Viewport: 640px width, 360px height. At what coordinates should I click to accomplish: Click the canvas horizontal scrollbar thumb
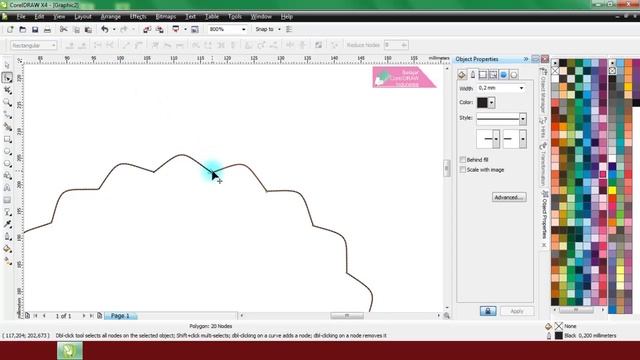tap(347, 316)
